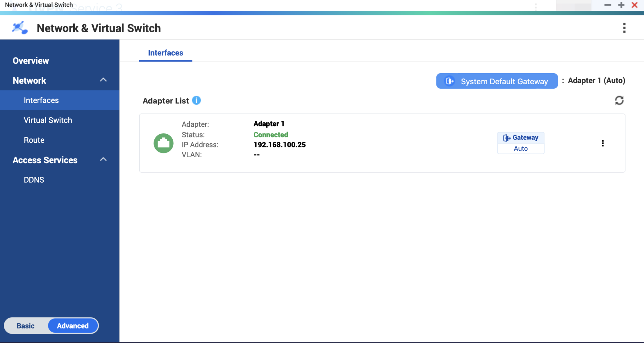Screen dimensions: 644x343
Task: Open Adapter 1 options kebab menu
Action: point(603,143)
